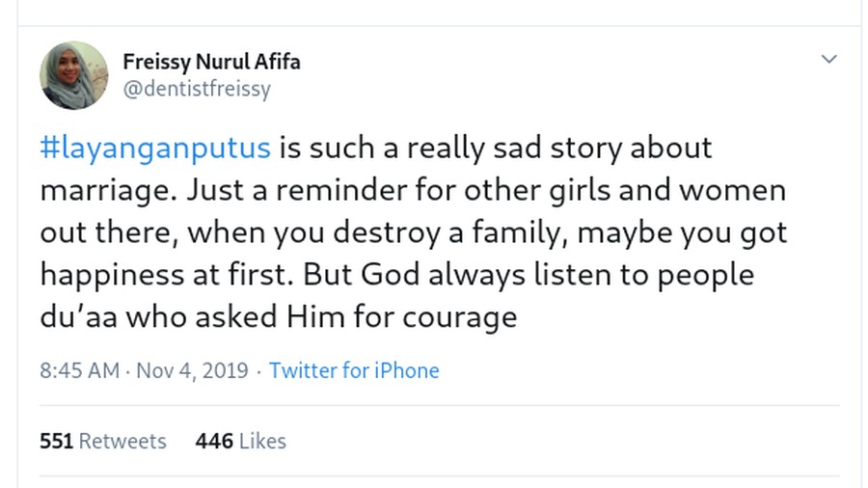Click the Twitter for iPhone source link
This screenshot has height=488, width=868.
354,370
